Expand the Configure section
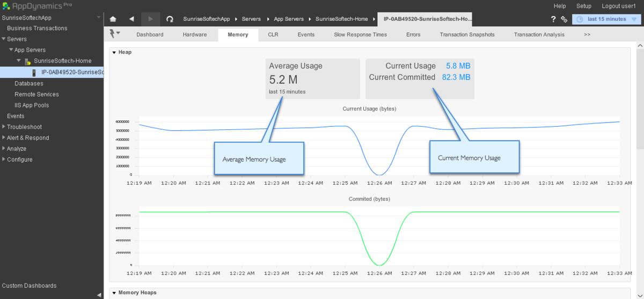The width and height of the screenshot is (644, 299). click(x=4, y=159)
